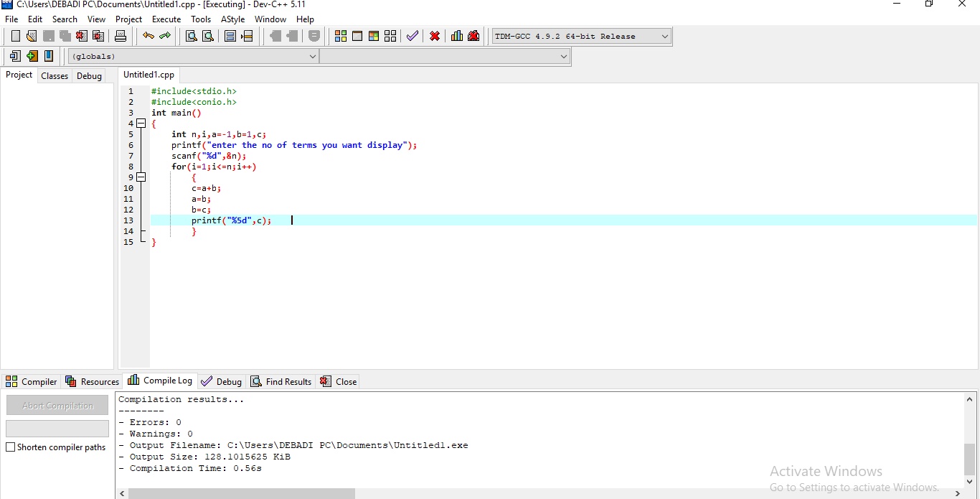Viewport: 980px width, 499px height.
Task: Redo with the green arrow icon
Action: [165, 36]
